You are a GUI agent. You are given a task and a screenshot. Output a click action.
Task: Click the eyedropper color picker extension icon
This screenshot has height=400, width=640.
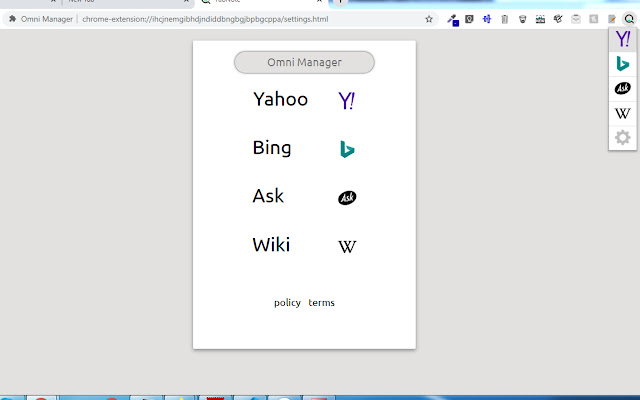(x=452, y=20)
